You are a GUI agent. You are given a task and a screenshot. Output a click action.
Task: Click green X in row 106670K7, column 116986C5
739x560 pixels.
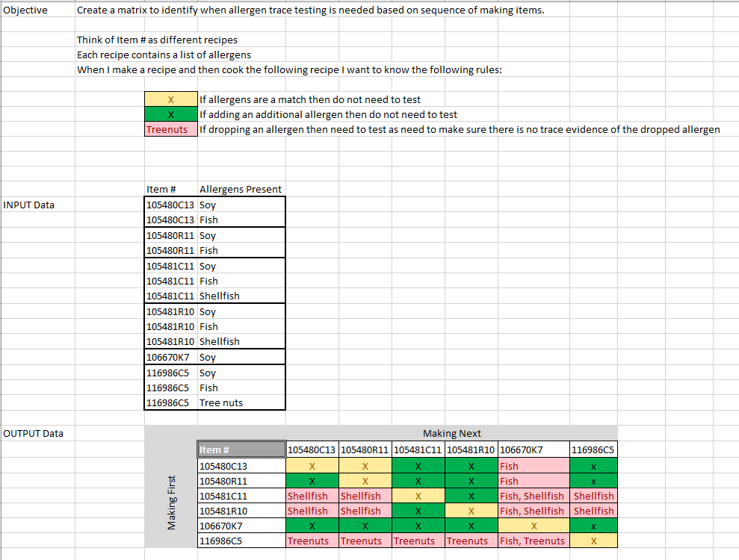pos(593,526)
